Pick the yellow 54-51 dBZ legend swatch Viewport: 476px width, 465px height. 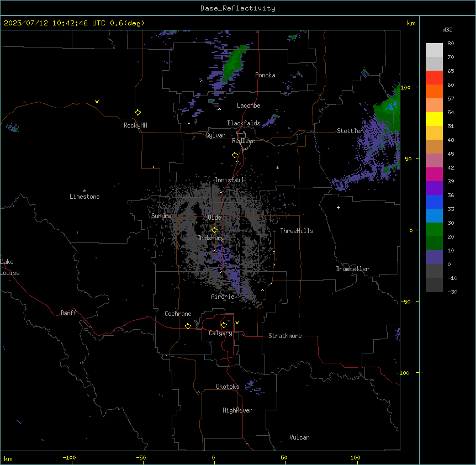pyautogui.click(x=434, y=119)
